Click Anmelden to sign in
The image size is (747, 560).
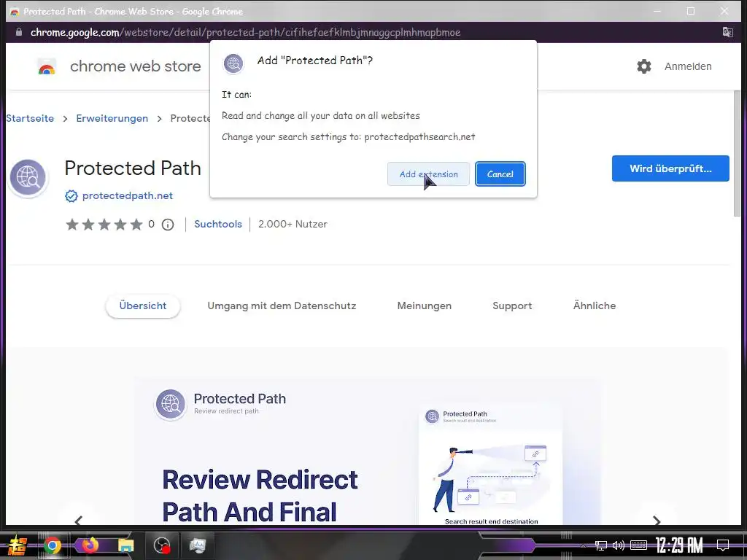688,66
